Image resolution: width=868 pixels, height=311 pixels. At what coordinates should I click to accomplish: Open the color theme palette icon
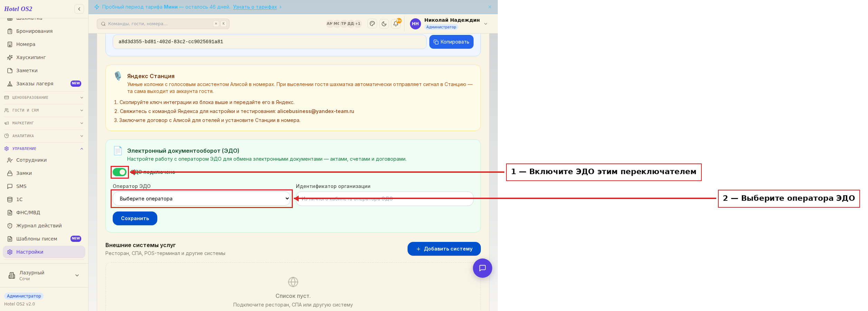click(372, 24)
